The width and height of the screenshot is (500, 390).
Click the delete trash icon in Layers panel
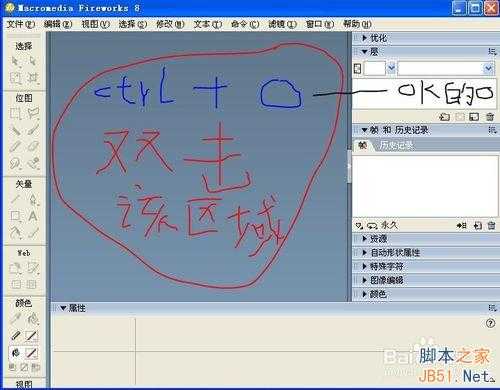coord(490,117)
